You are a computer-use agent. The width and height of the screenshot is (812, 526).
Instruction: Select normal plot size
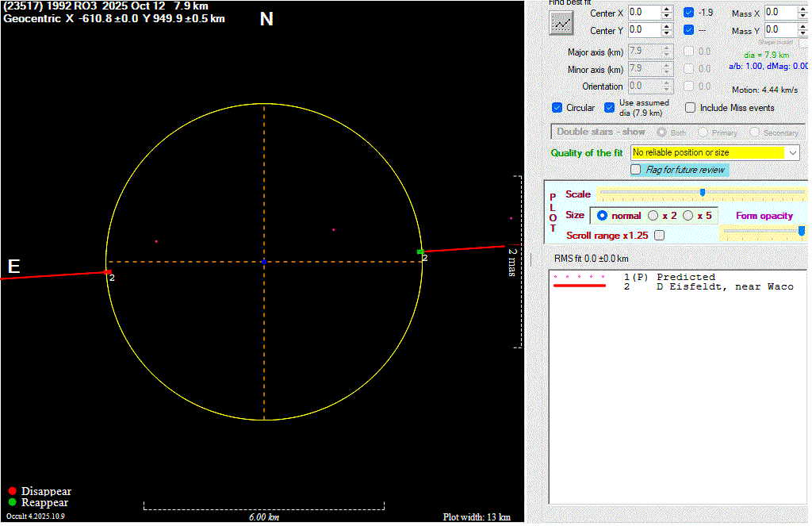pos(602,216)
